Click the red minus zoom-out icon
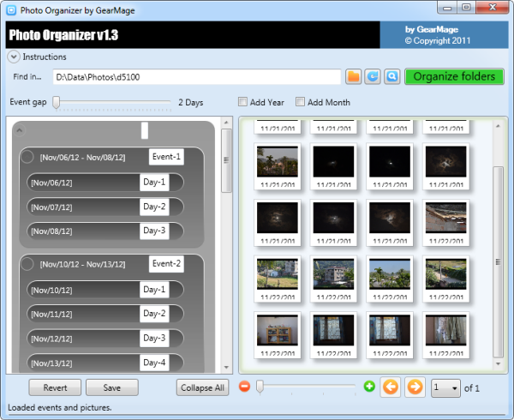Viewport: 514px width, 420px height. tap(244, 387)
